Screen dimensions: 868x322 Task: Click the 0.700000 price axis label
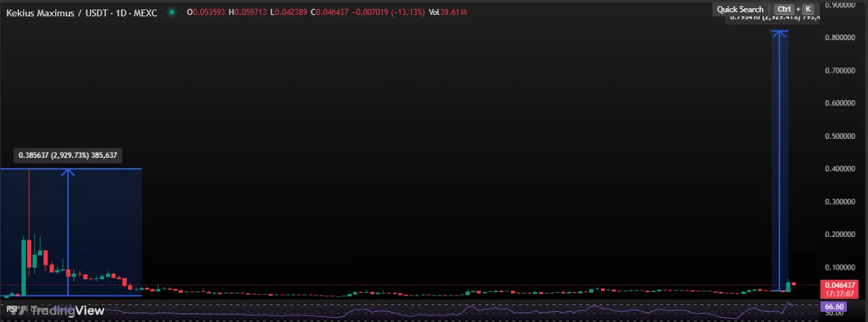pos(841,71)
